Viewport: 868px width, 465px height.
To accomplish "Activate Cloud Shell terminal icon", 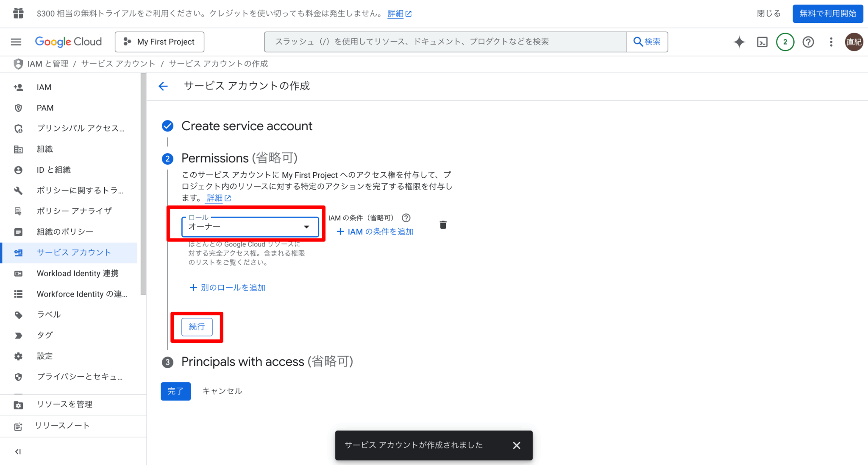I will click(762, 42).
